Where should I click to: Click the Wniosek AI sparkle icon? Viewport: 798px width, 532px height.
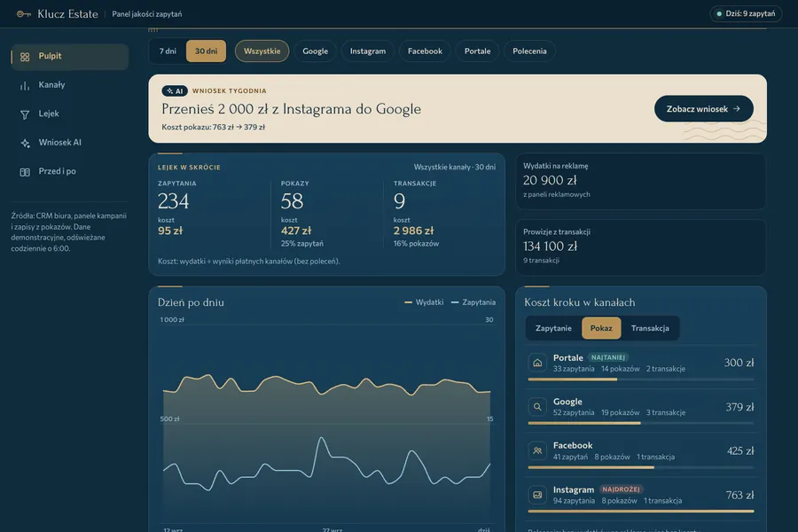(25, 143)
